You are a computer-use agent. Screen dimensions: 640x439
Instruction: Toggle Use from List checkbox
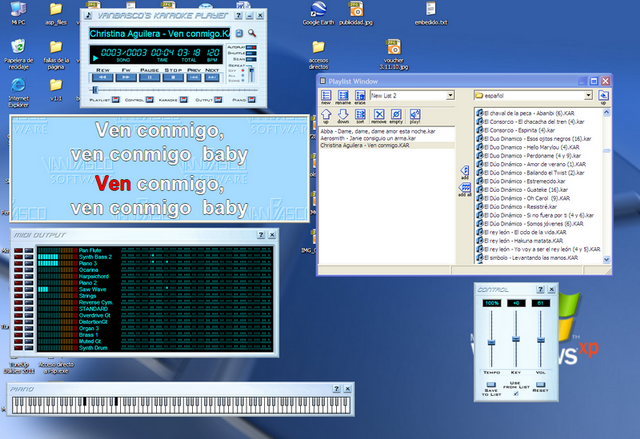coord(516,393)
